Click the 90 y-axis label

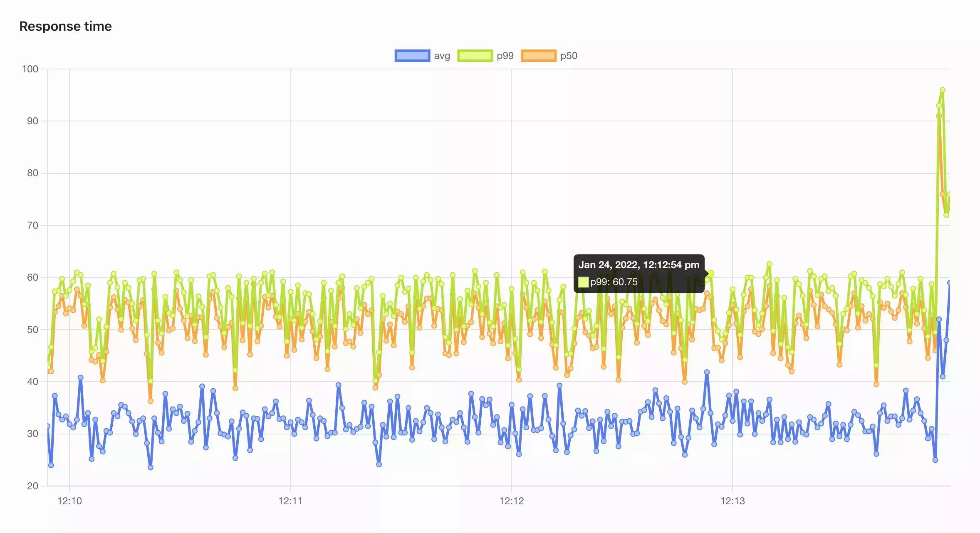(x=32, y=121)
